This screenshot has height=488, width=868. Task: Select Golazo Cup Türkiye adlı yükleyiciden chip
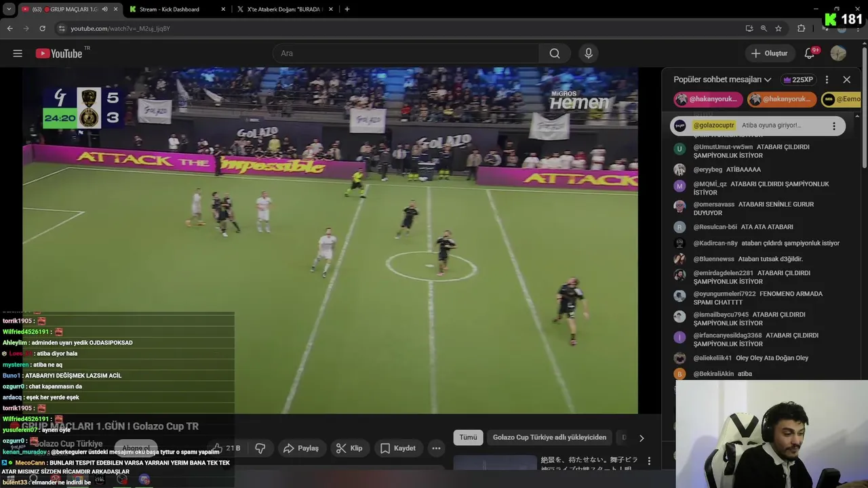pyautogui.click(x=549, y=437)
